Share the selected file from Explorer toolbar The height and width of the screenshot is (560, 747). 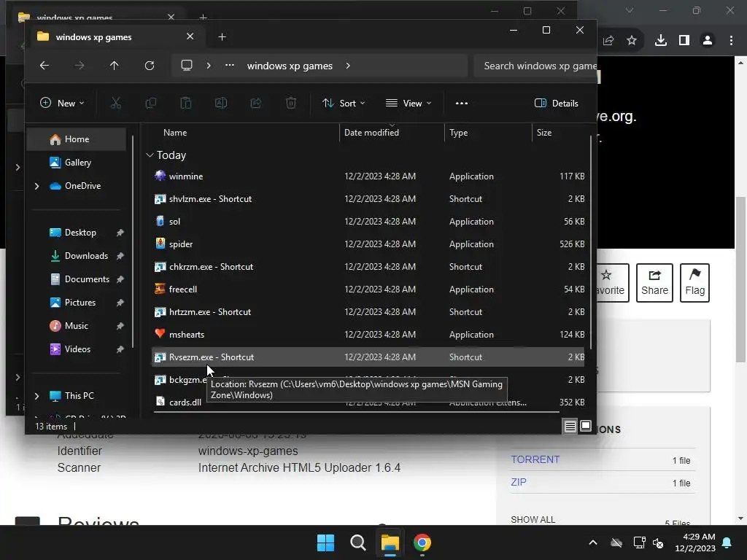tap(256, 103)
